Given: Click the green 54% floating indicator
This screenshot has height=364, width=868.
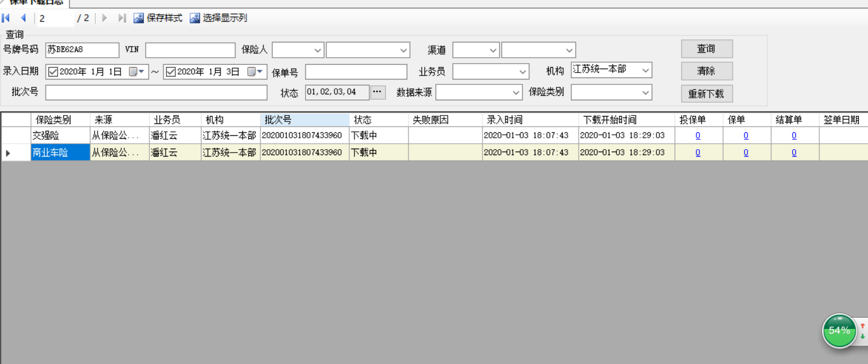Looking at the screenshot, I should tap(839, 331).
